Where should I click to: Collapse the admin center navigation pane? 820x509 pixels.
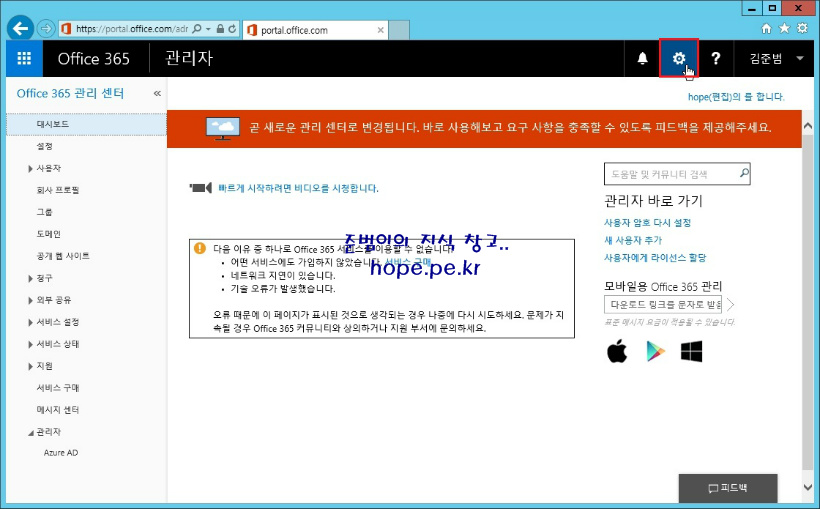(x=157, y=93)
